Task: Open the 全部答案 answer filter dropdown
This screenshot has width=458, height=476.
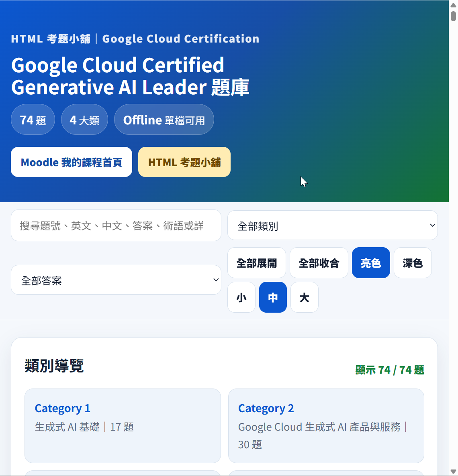Action: coord(116,280)
